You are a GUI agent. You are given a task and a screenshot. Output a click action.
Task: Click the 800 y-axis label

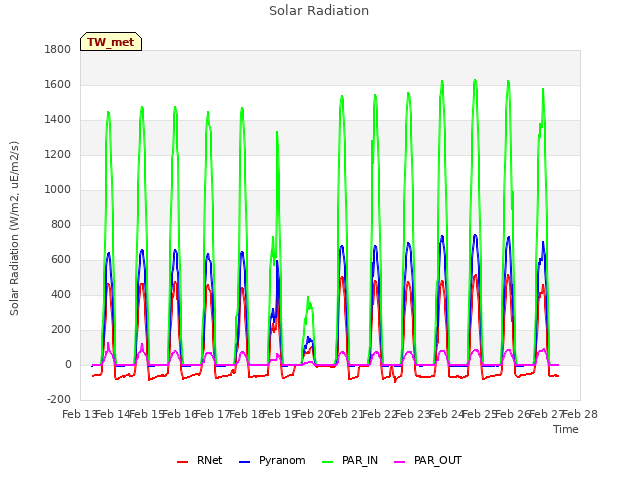[61, 224]
